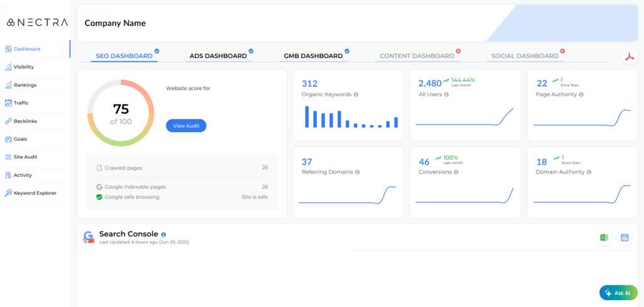
Task: Click the blue check badge on Ads Dashboard
Action: click(251, 51)
